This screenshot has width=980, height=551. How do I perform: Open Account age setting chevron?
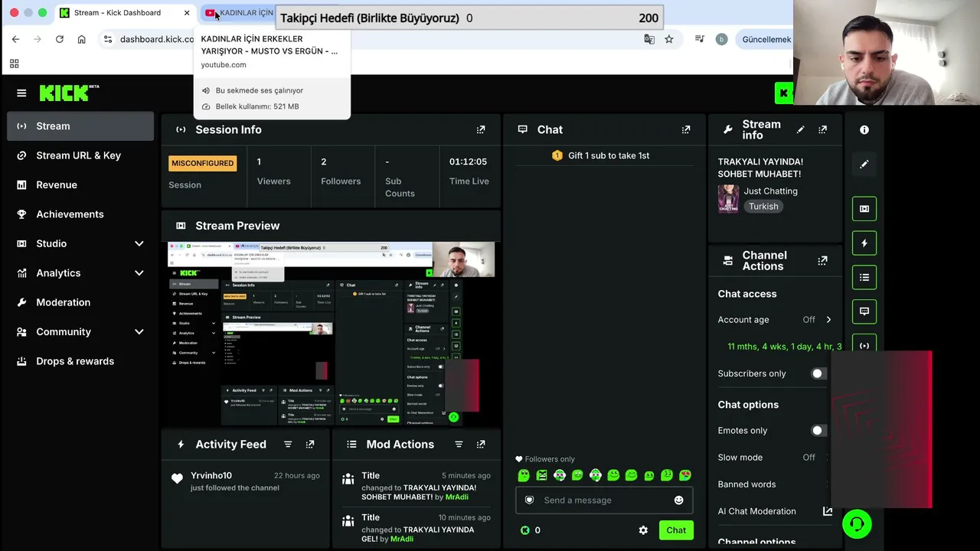pyautogui.click(x=828, y=320)
